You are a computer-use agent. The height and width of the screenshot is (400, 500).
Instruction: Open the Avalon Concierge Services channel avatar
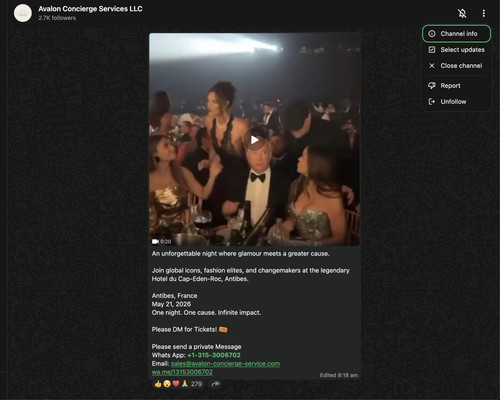(23, 13)
